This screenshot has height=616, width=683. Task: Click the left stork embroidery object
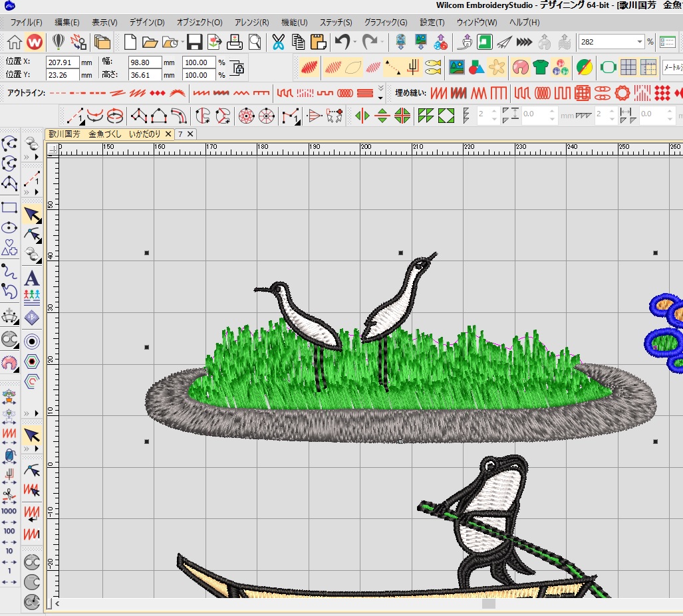(305, 318)
